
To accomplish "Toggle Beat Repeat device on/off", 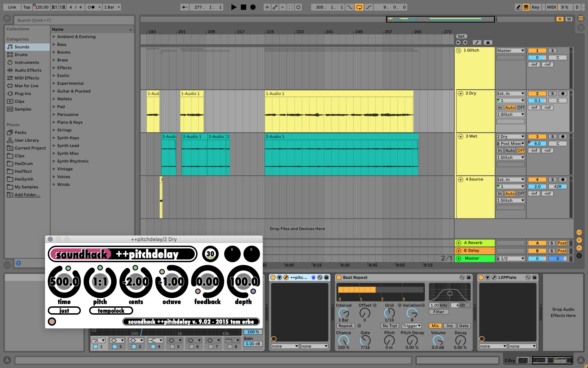I will click(x=339, y=277).
